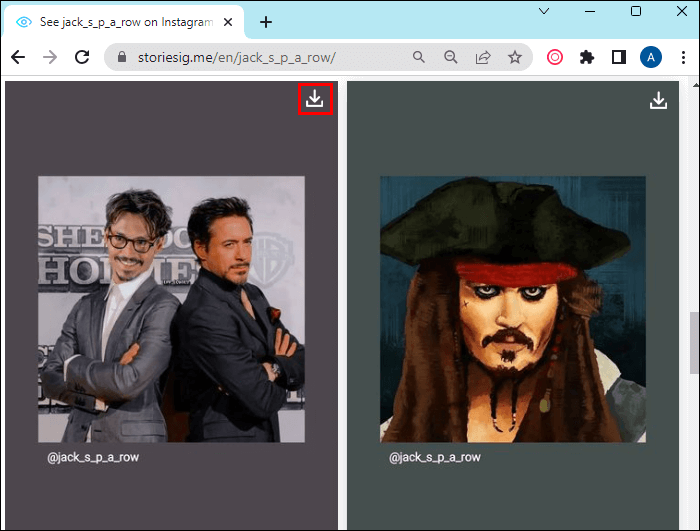Reload the current page
The height and width of the screenshot is (531, 700).
click(x=82, y=57)
